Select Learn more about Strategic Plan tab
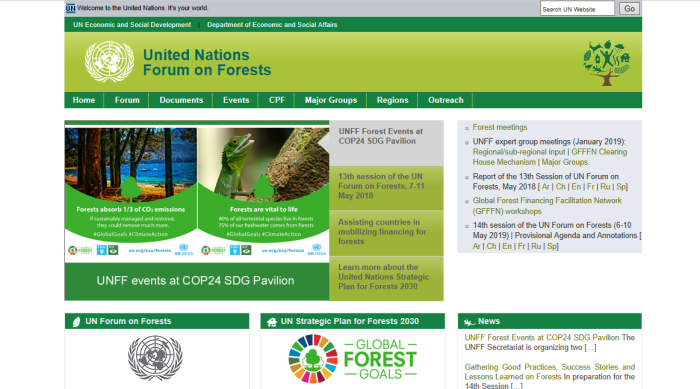This screenshot has height=389, width=700. click(387, 279)
